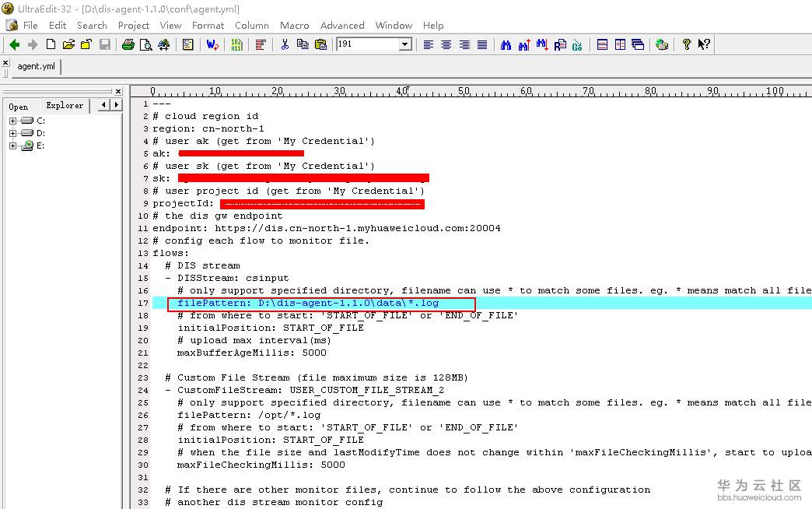
Task: Click the yellow notepad toolbar icon
Action: coord(187,44)
